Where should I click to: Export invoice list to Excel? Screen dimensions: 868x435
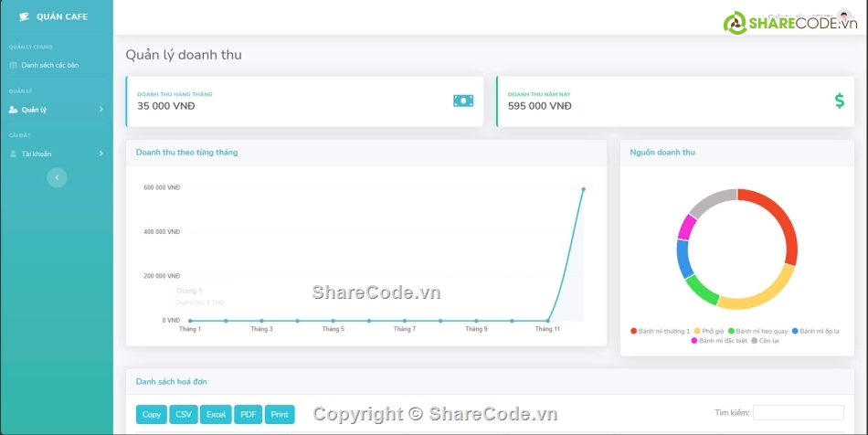click(216, 415)
